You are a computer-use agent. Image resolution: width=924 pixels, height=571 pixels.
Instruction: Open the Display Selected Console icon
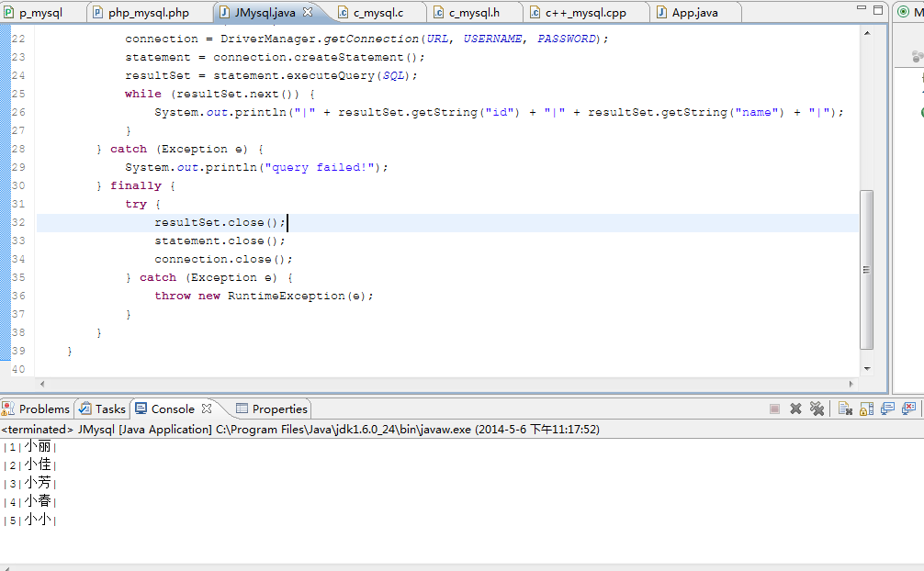888,409
